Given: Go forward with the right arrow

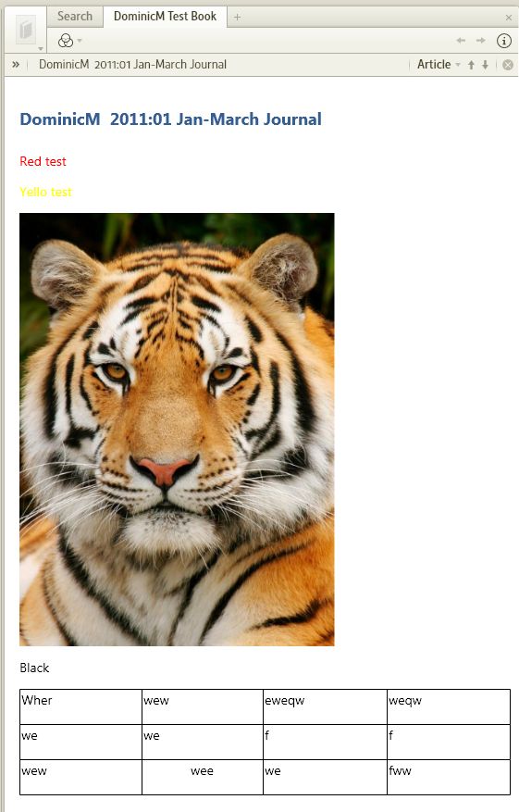Looking at the screenshot, I should [x=481, y=41].
